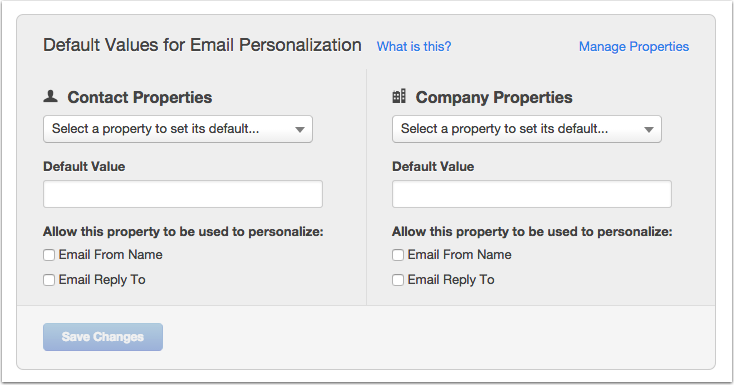Focus the Contact Properties Default Value field
The width and height of the screenshot is (734, 385).
(x=183, y=194)
